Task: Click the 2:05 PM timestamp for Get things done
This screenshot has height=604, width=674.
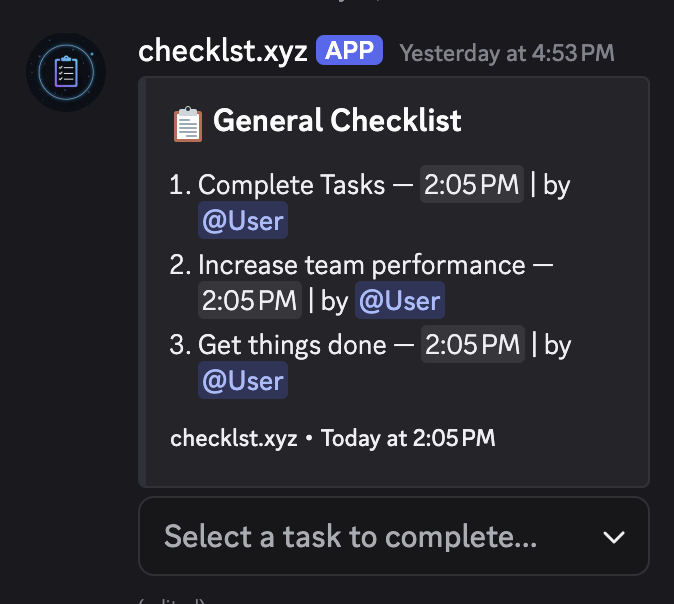Action: click(473, 345)
